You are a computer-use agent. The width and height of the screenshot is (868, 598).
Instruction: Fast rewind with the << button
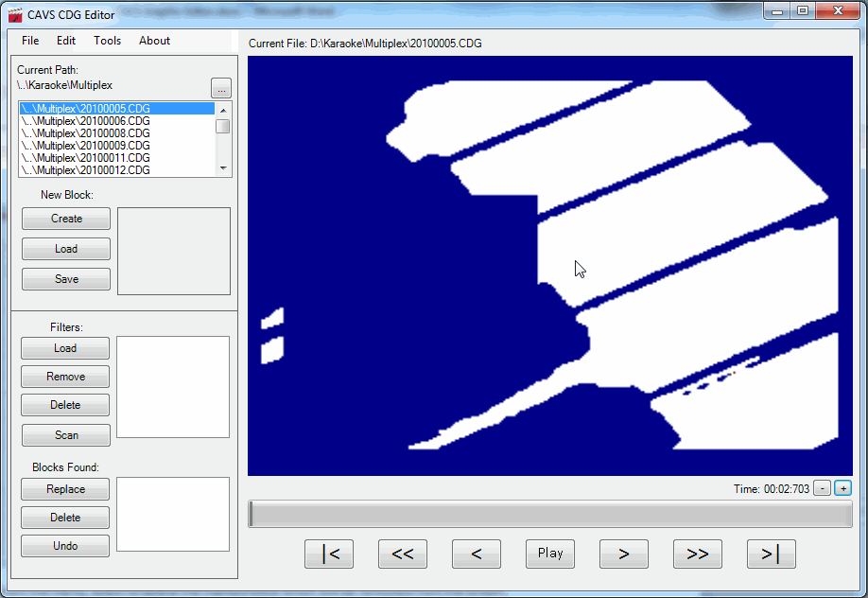(x=403, y=554)
